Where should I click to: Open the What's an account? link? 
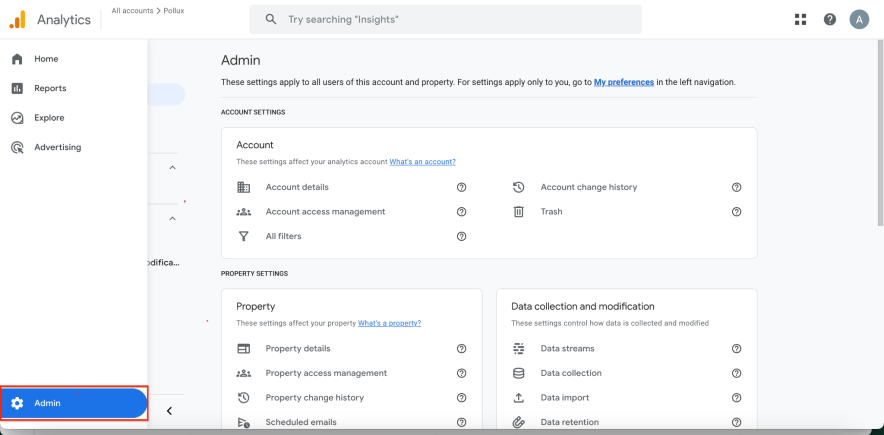coord(422,162)
